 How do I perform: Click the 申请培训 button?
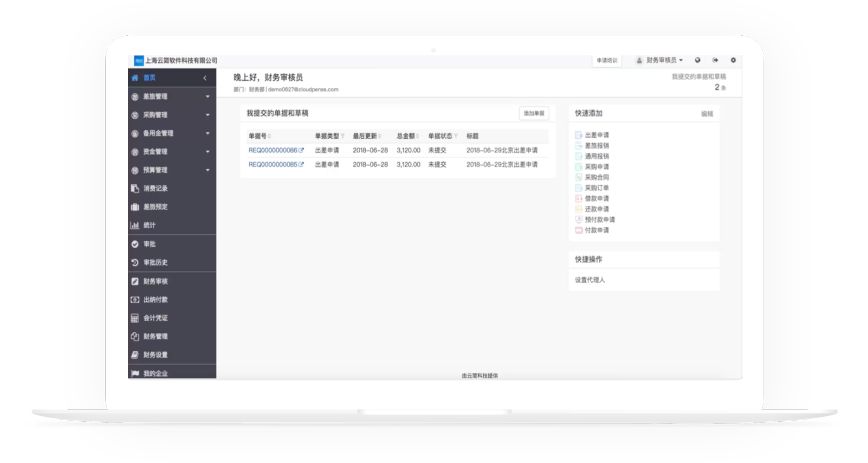[607, 61]
